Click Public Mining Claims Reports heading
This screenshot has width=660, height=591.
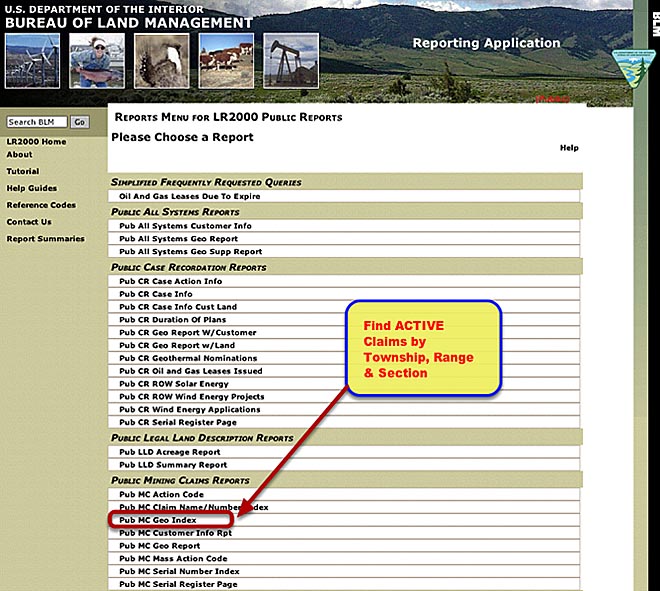coord(180,481)
